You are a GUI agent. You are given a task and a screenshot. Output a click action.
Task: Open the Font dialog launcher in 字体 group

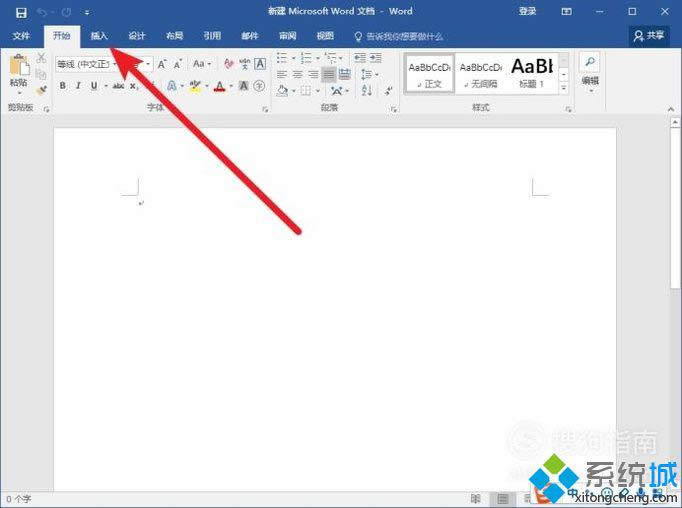tap(265, 109)
